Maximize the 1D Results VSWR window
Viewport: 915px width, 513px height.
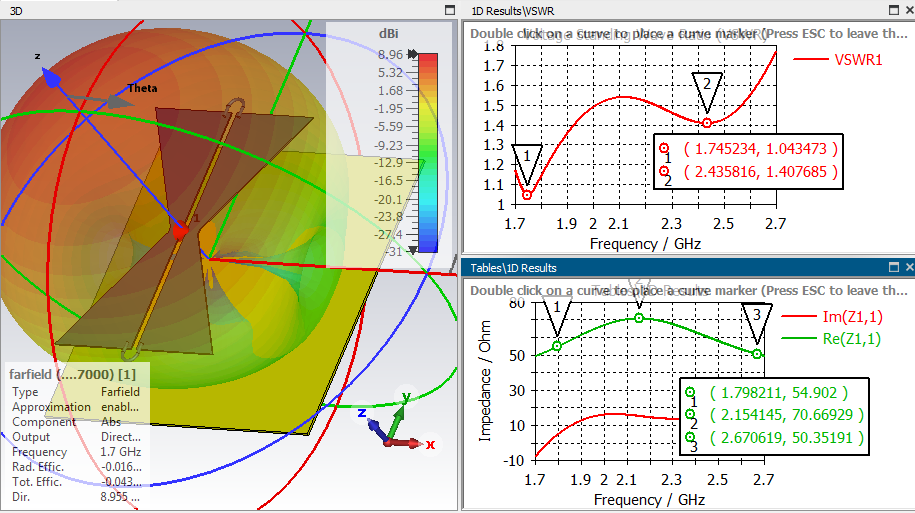click(893, 10)
